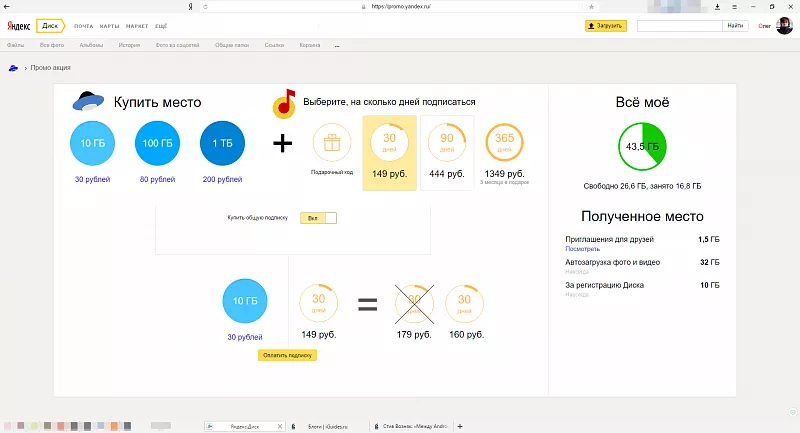Image resolution: width=800 pixels, height=433 pixels.
Task: Click the 43,5 ГБ storage pie chart
Action: click(x=642, y=146)
